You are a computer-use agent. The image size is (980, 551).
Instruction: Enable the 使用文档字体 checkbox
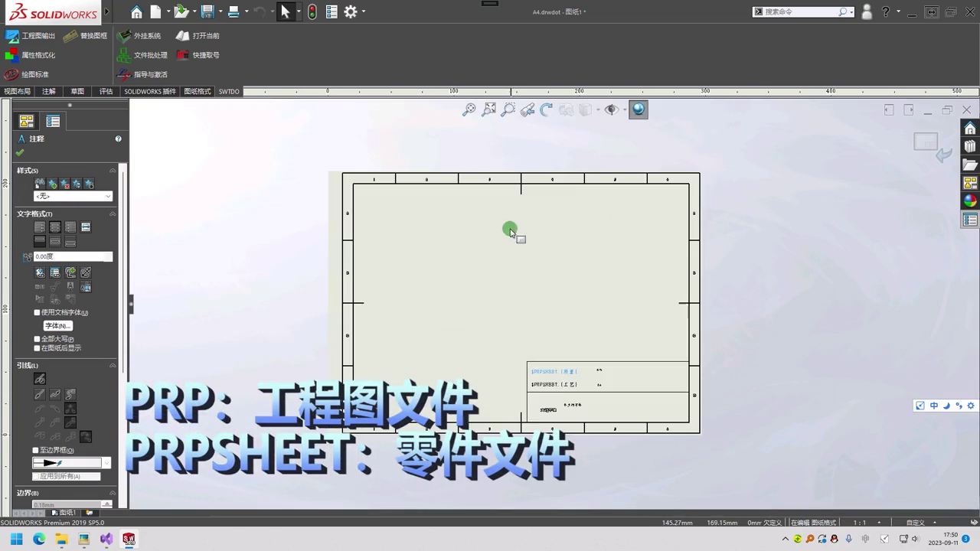click(x=37, y=312)
